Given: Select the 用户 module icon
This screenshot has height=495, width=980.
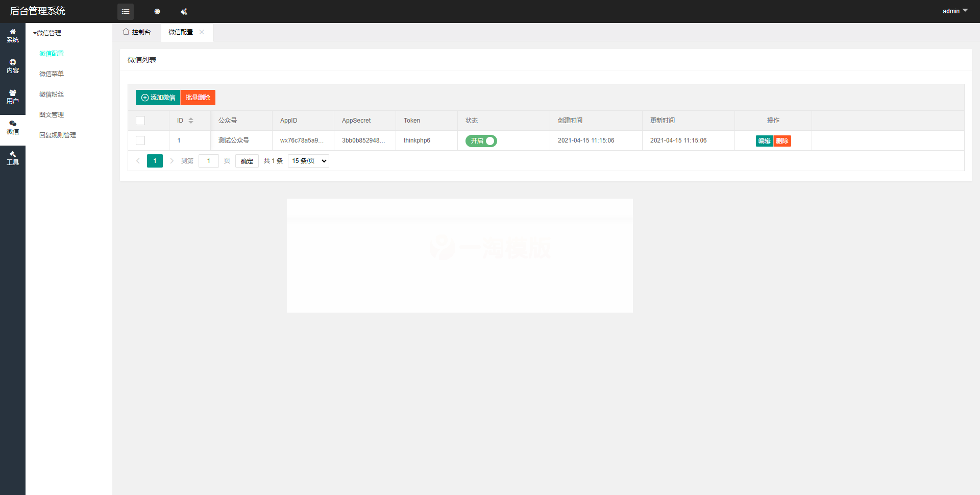Looking at the screenshot, I should pyautogui.click(x=13, y=97).
